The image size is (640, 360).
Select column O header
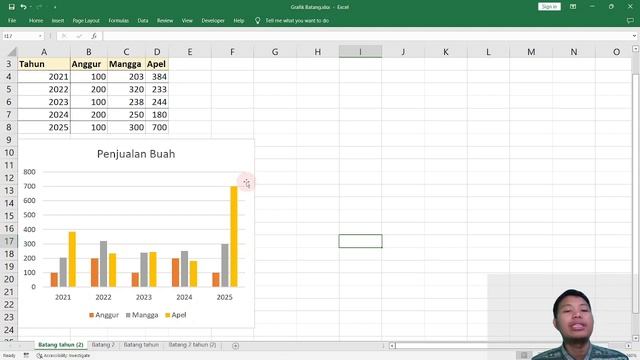coord(616,52)
